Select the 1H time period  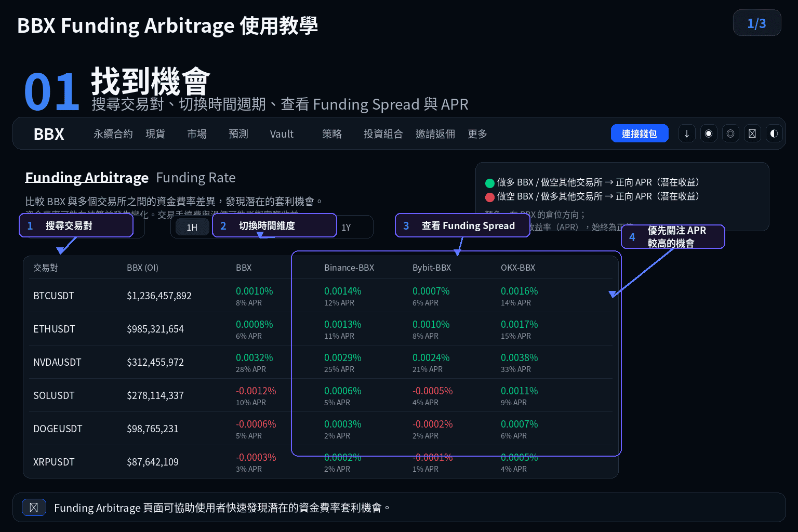click(x=192, y=227)
